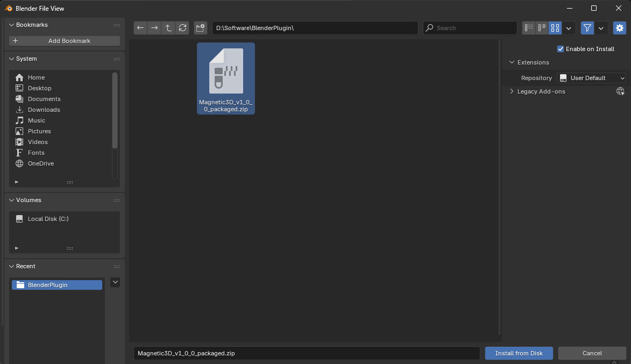The height and width of the screenshot is (364, 631).
Task: Open Recent list specials dropdown arrow
Action: coord(115,282)
